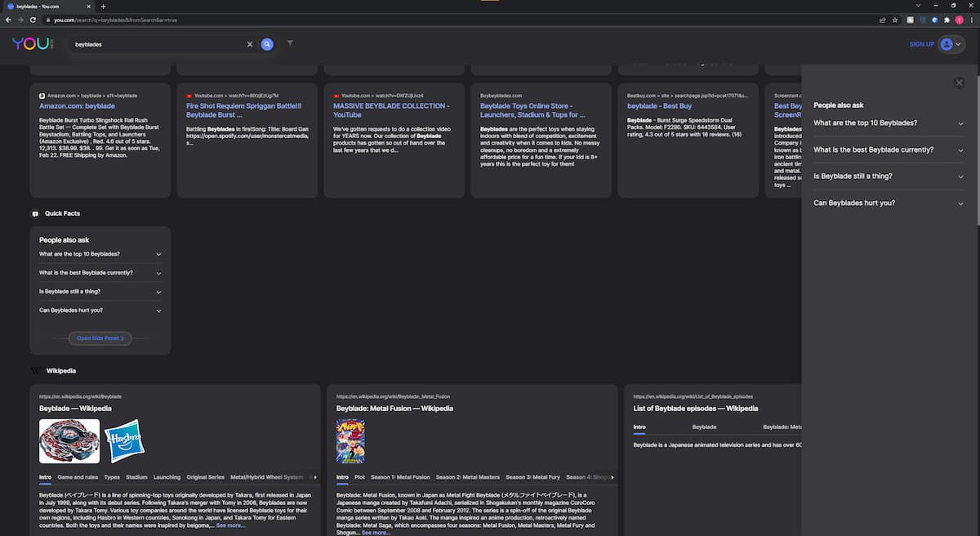Image resolution: width=980 pixels, height=536 pixels.
Task: Click the Beyblade toy thumbnail image
Action: [69, 441]
